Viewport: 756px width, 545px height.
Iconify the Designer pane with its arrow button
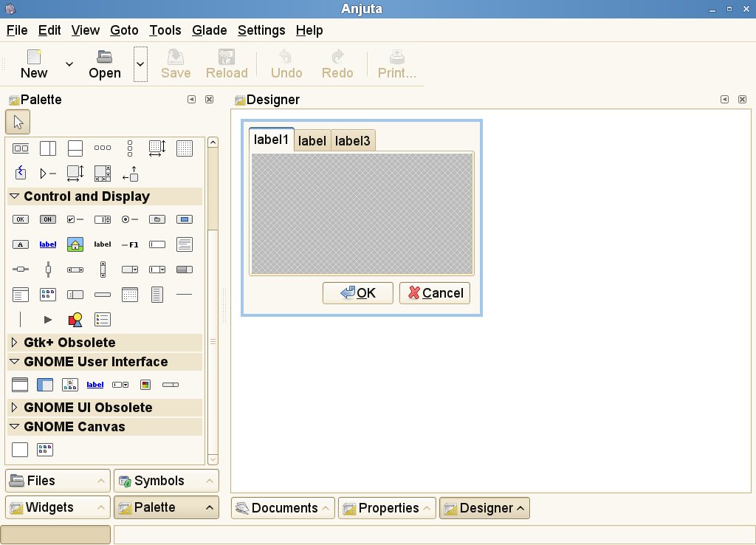point(725,100)
